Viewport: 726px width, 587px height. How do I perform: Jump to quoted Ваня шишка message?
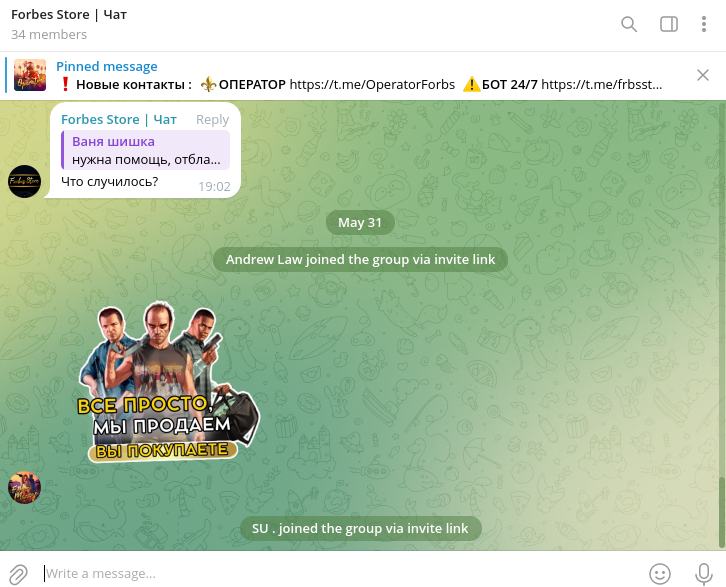(146, 150)
